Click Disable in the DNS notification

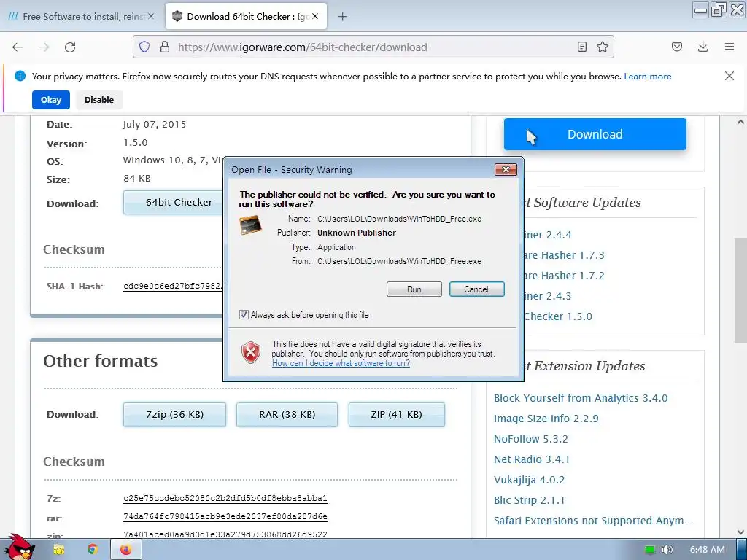99,100
